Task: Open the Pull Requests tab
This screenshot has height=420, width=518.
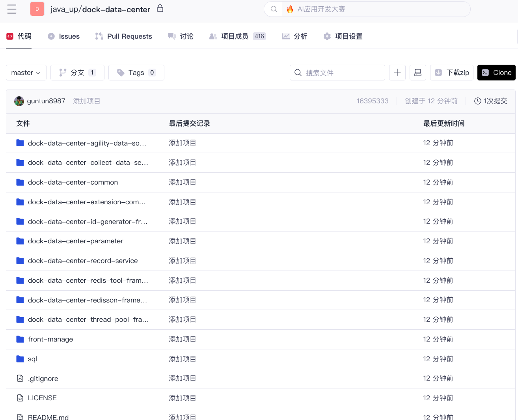Action: coord(124,36)
